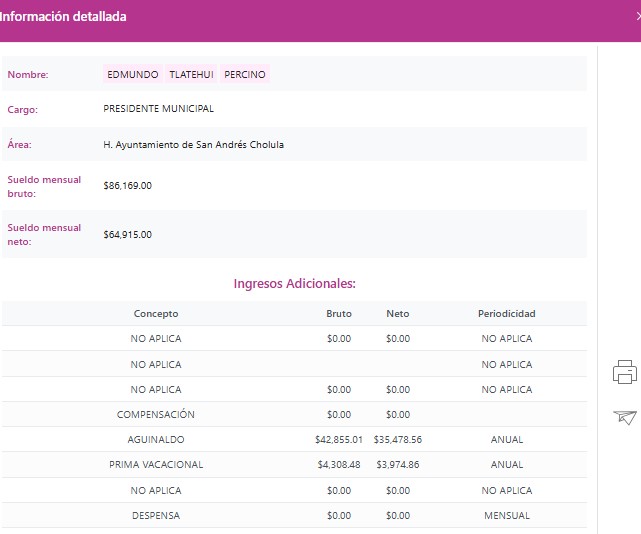Select the PRIMA VACACIONAL row concept

[156, 465]
